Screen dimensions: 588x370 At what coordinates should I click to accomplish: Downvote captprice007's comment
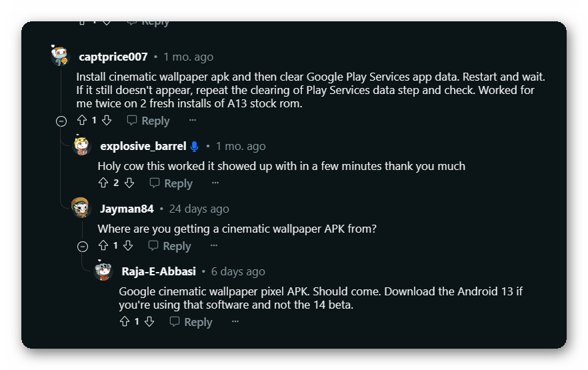[107, 121]
